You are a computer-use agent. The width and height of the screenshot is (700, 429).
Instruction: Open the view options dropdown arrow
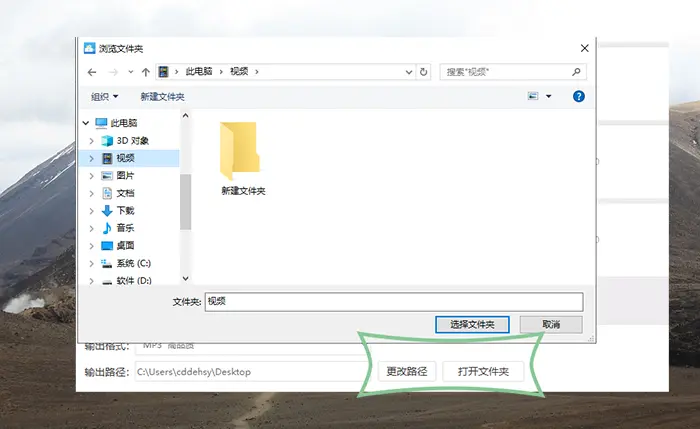pos(549,96)
